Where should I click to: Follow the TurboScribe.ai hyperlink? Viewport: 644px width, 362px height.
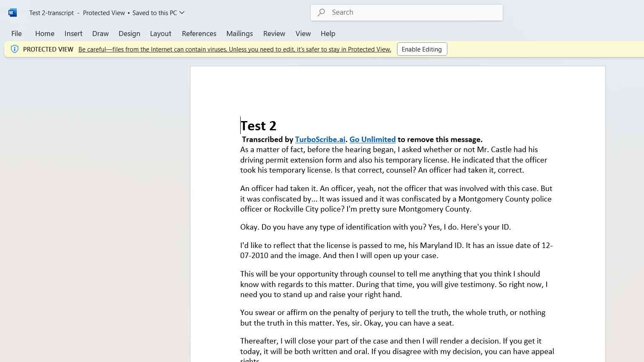[320, 140]
